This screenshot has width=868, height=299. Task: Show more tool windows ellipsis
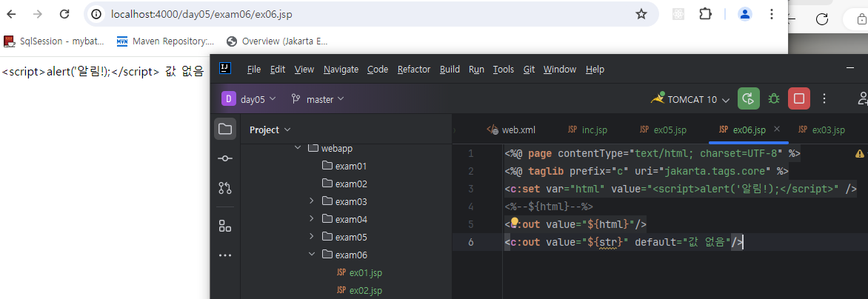(x=224, y=255)
